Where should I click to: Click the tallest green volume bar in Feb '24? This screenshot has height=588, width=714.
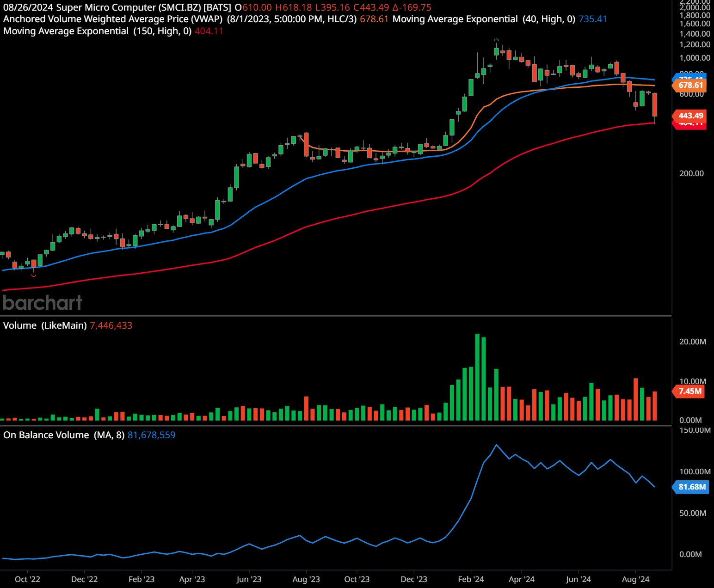477,377
